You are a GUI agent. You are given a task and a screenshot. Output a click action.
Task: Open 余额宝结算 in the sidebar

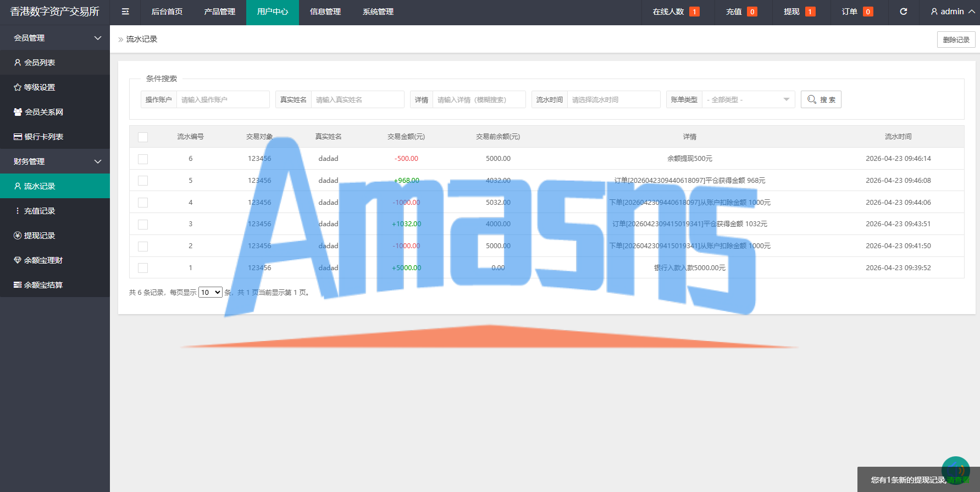[55, 285]
